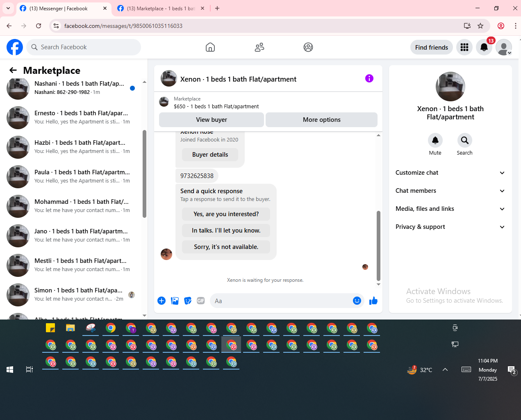
Task: Click the browser address bar URL
Action: click(123, 26)
